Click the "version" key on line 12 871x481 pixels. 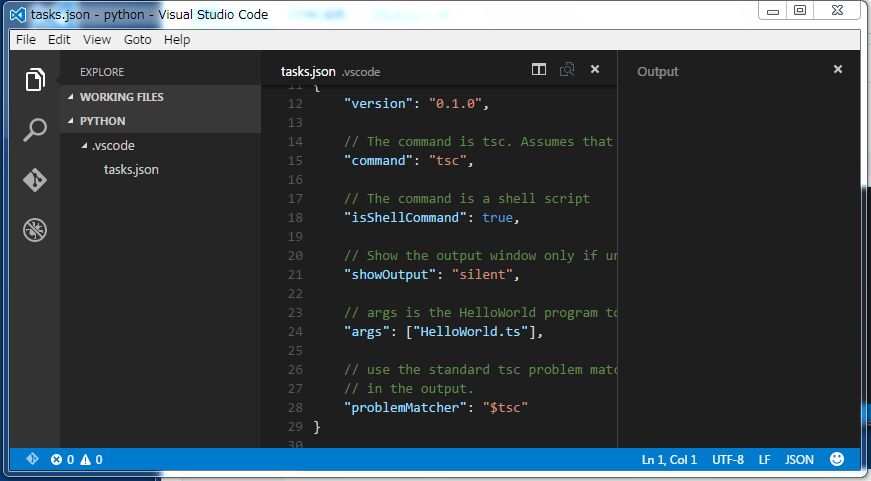point(378,103)
